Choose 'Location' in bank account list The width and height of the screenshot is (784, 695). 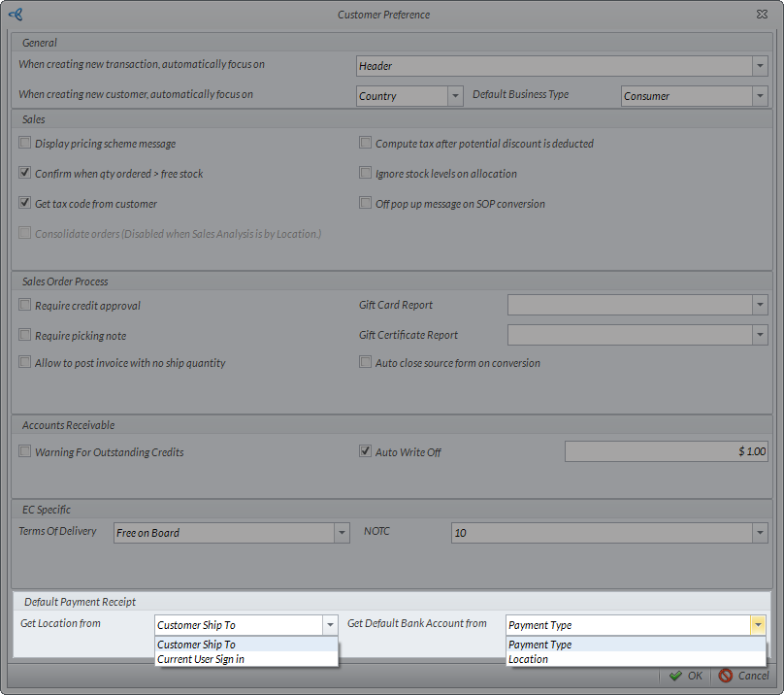[x=529, y=659]
